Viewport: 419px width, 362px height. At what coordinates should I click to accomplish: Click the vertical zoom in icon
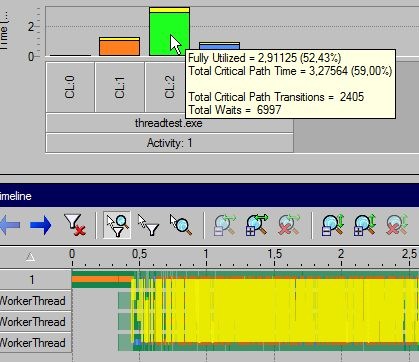click(365, 225)
